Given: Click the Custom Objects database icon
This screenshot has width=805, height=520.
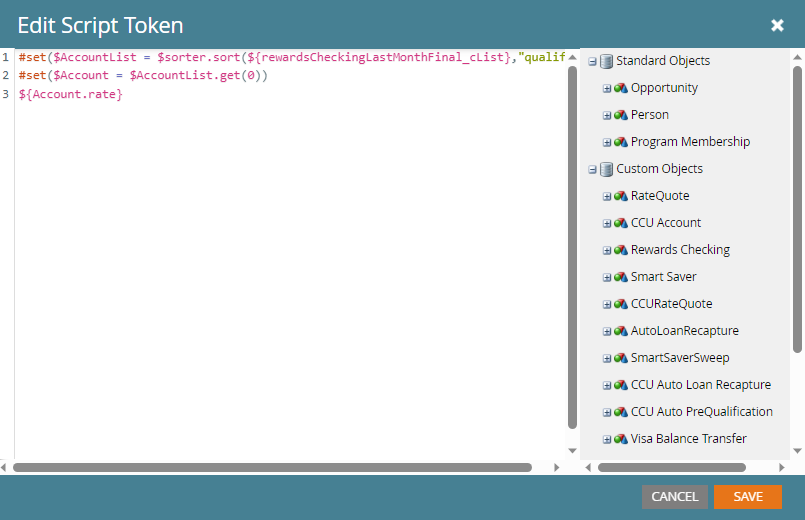Looking at the screenshot, I should click(x=606, y=169).
